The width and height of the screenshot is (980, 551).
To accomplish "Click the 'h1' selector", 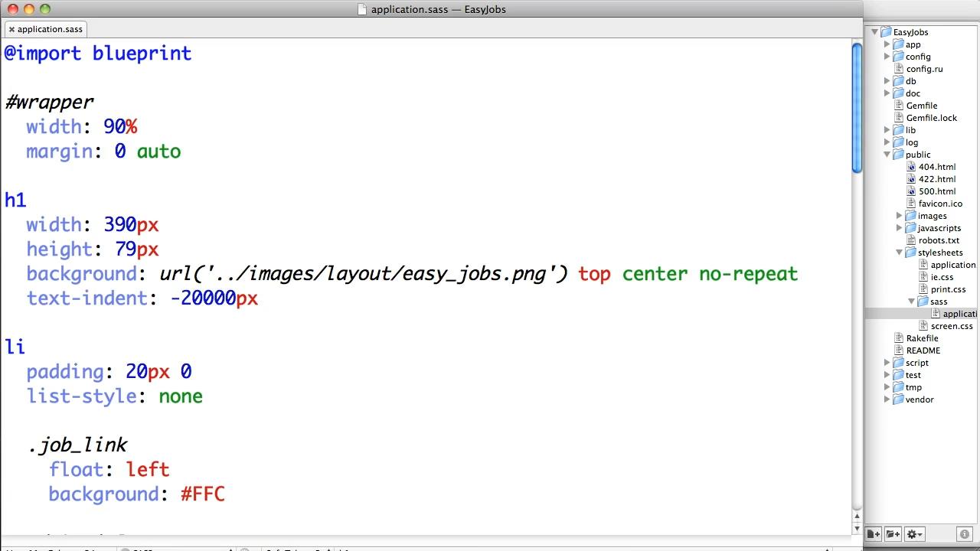I will pyautogui.click(x=15, y=201).
